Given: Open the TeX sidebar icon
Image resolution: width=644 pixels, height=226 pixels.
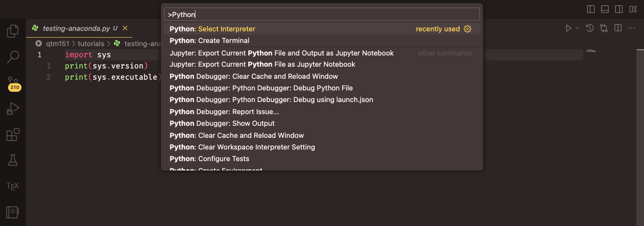Looking at the screenshot, I should point(13,186).
